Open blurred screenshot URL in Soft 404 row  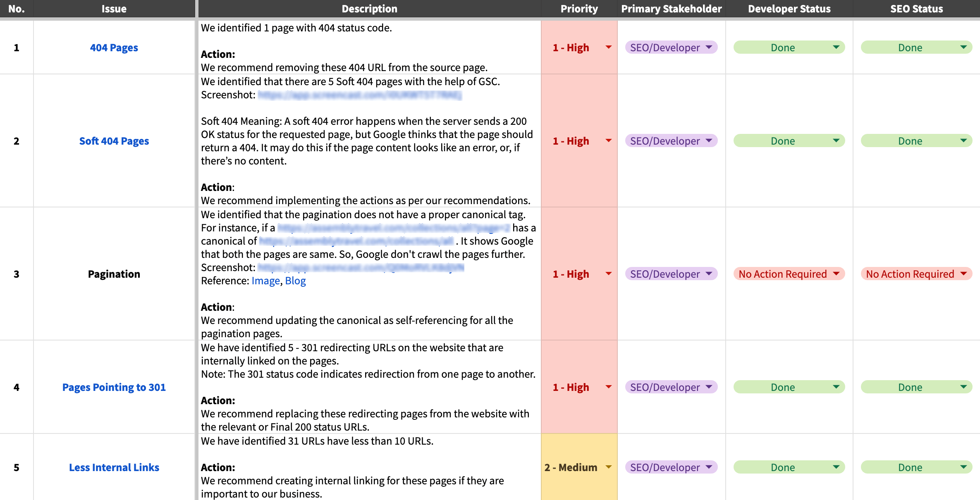point(360,95)
